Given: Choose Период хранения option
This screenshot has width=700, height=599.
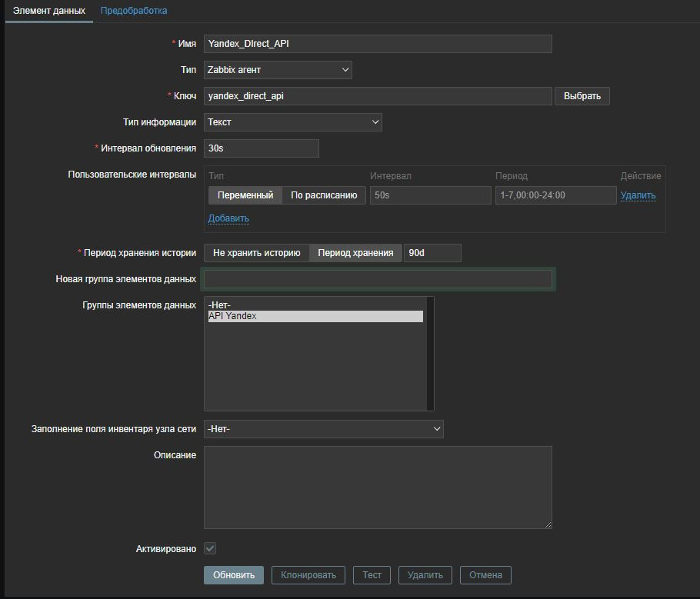Looking at the screenshot, I should click(355, 253).
